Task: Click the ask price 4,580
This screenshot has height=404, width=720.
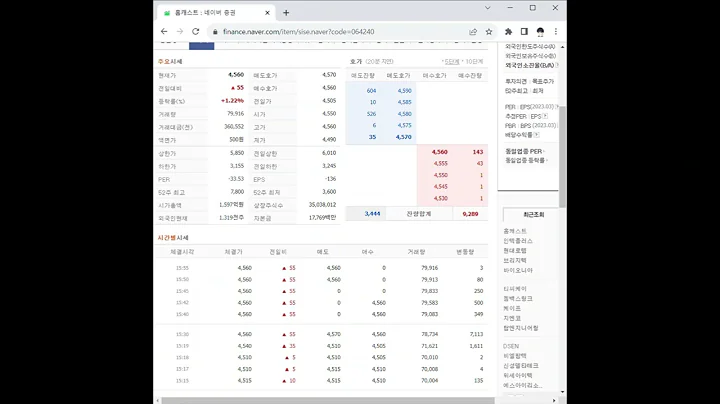Action: [405, 114]
